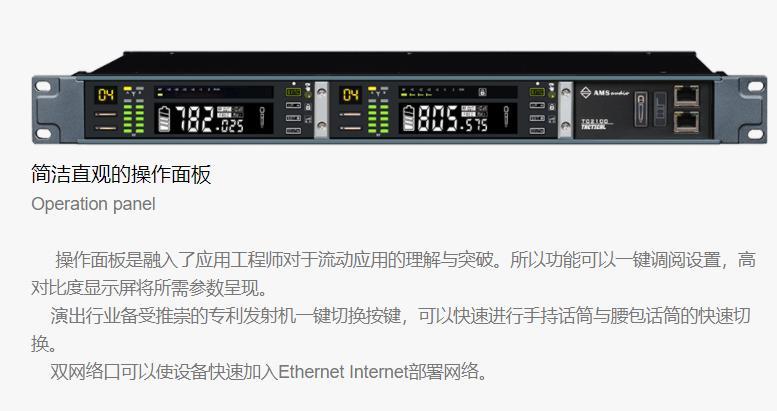The height and width of the screenshot is (411, 777).
Task: Click the upper RJ45 Ethernet port
Action: point(687,96)
